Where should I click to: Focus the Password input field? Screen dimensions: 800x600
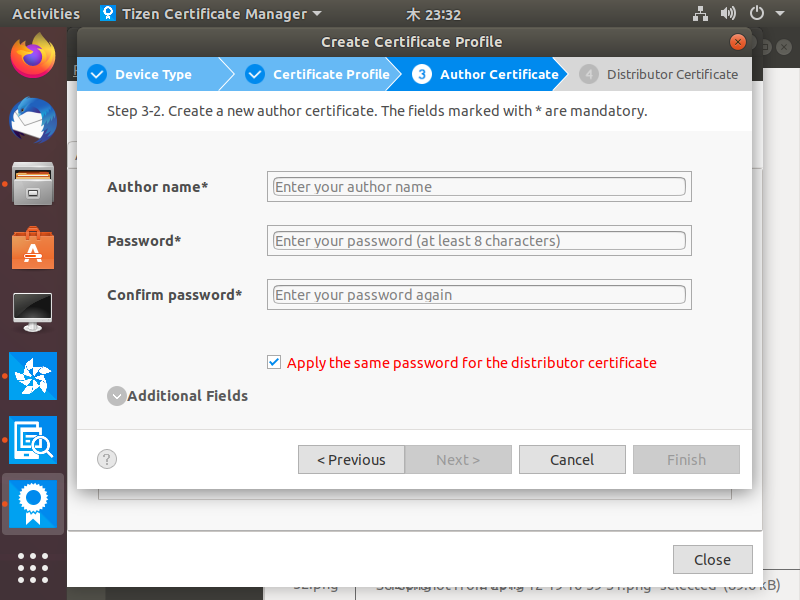click(x=479, y=241)
